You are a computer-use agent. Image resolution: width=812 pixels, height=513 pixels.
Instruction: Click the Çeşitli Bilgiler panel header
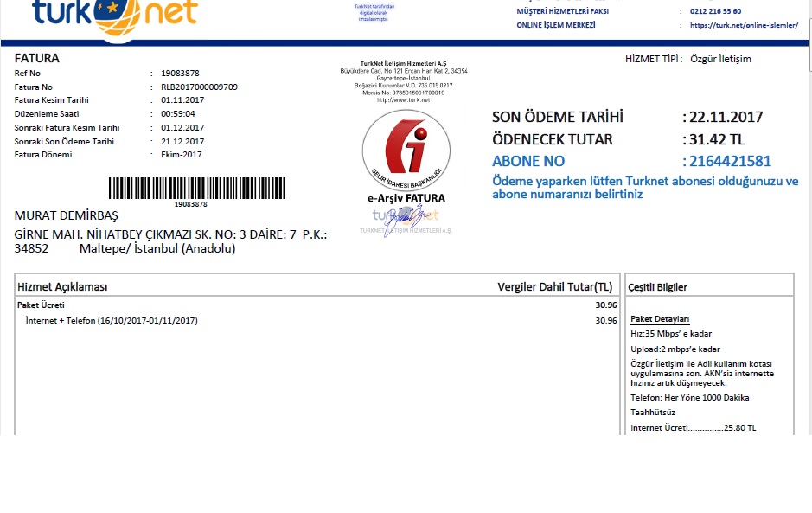tap(658, 287)
